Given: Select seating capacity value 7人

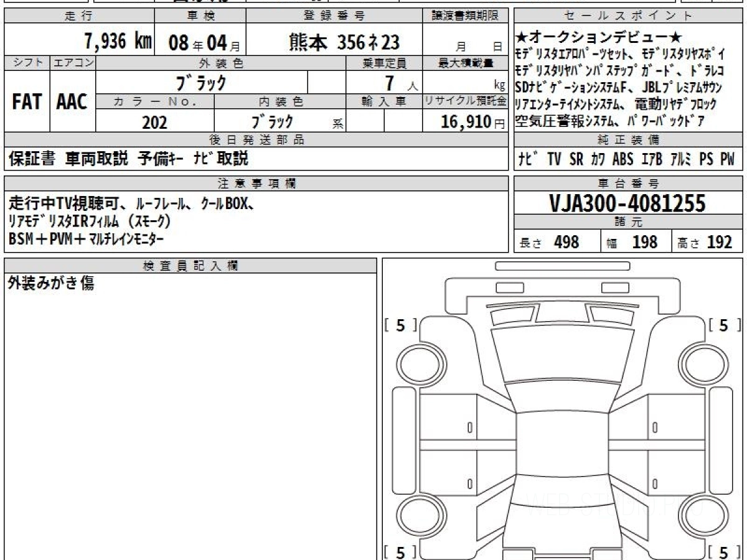Looking at the screenshot, I should [401, 83].
